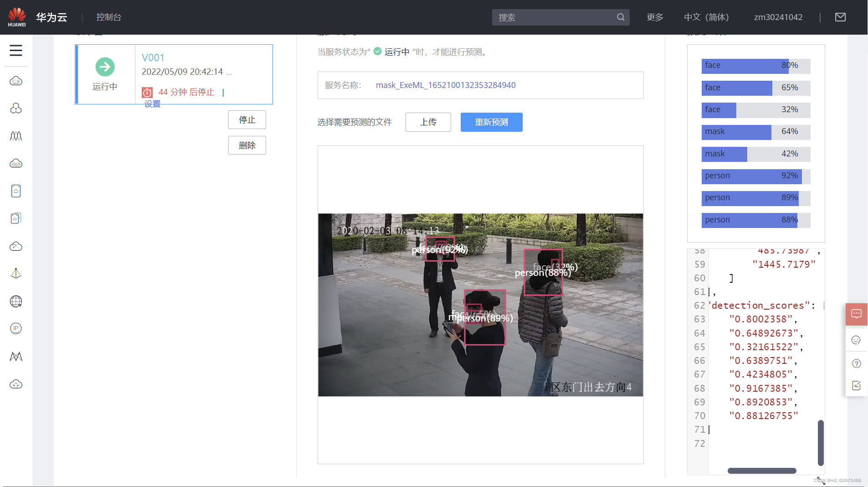868x487 pixels.
Task: Click the person 88% confidence bar
Action: pyautogui.click(x=755, y=220)
